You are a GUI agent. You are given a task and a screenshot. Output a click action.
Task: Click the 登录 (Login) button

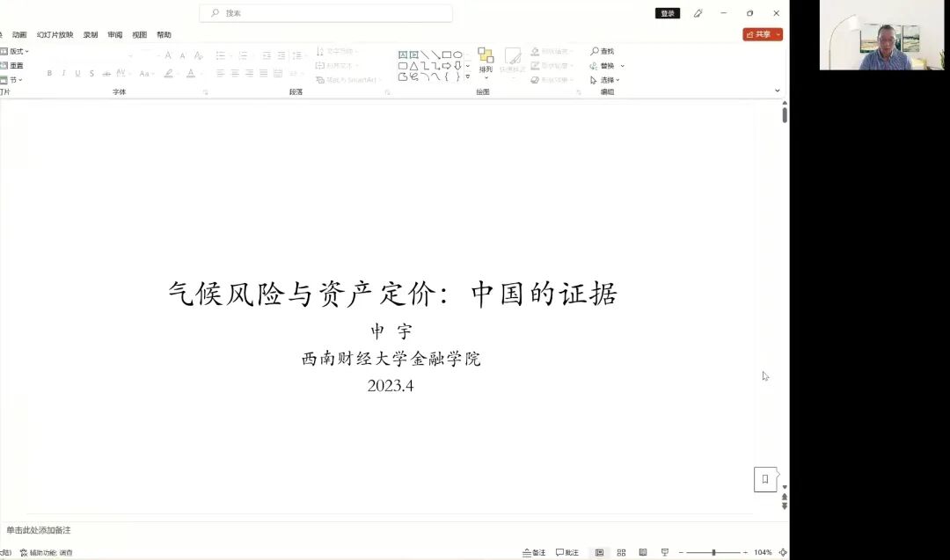(x=667, y=13)
